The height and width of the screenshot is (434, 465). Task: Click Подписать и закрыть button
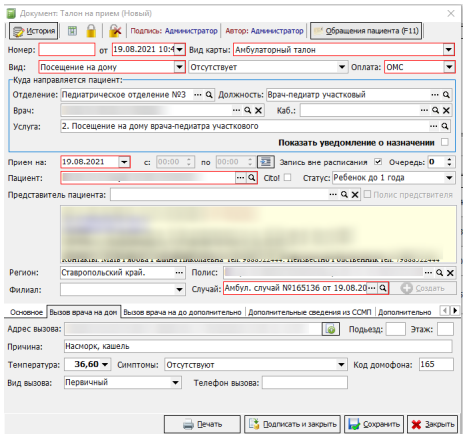pyautogui.click(x=292, y=424)
